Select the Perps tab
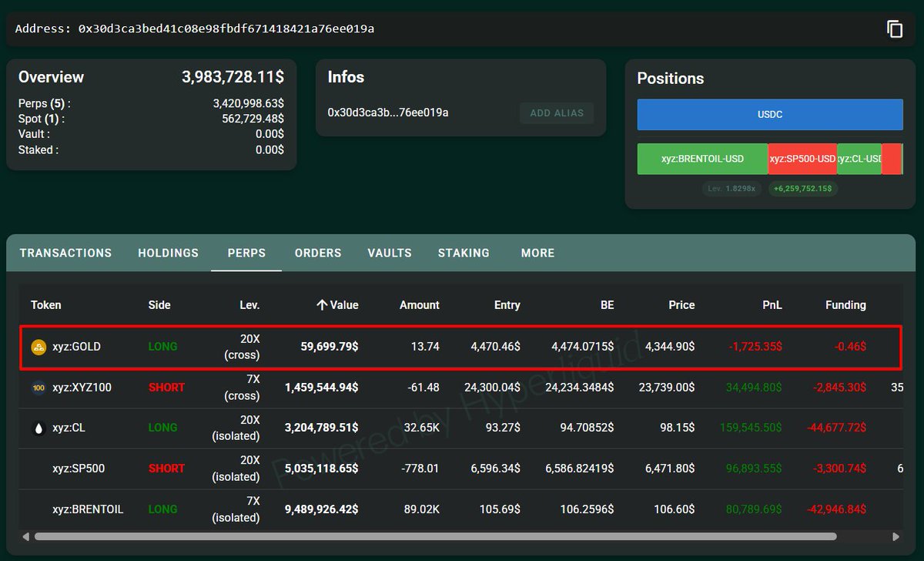Image resolution: width=924 pixels, height=561 pixels. [x=246, y=253]
